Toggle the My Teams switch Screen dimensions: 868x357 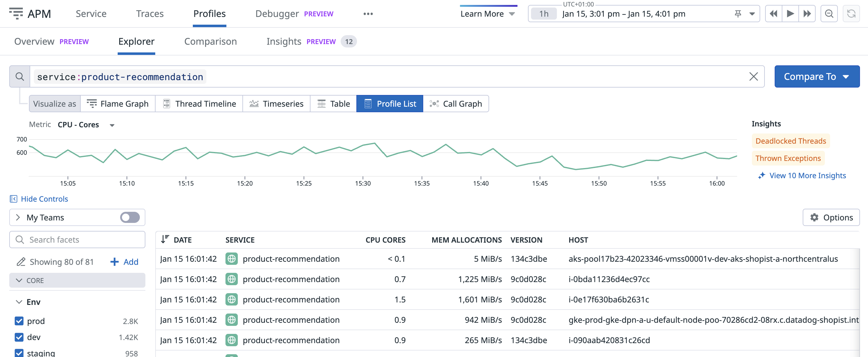[x=130, y=217]
